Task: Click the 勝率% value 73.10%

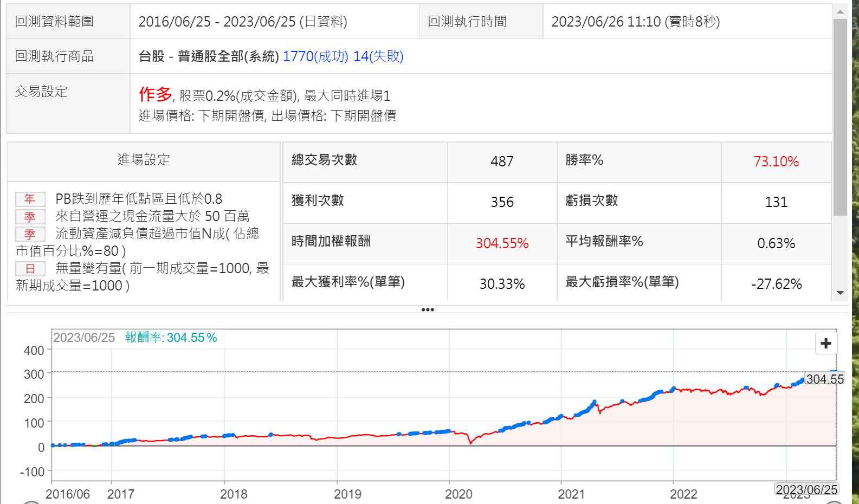Action: coord(776,161)
